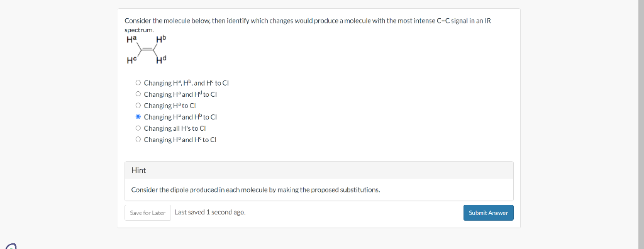Click the Hc label on the molecule
The image size is (644, 249).
131,61
